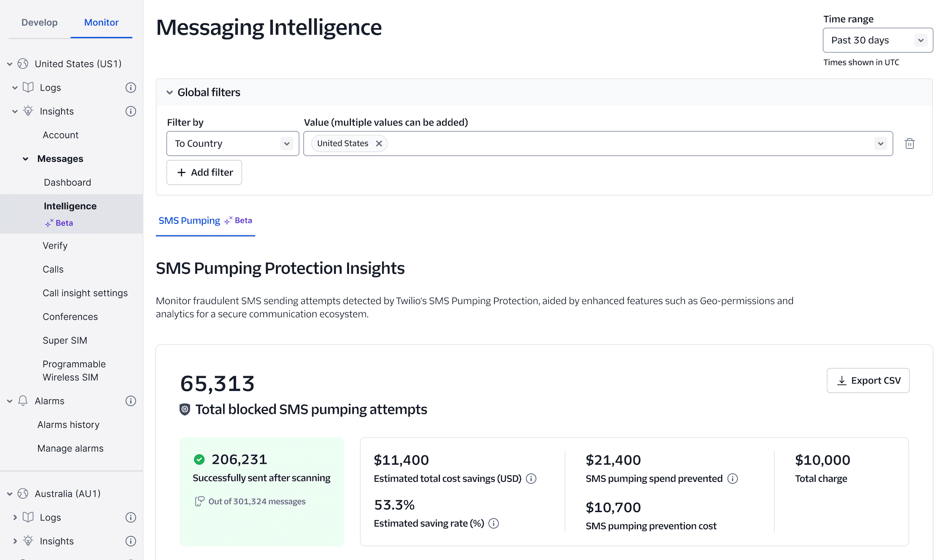
Task: Open the To Country filter dropdown
Action: point(287,143)
